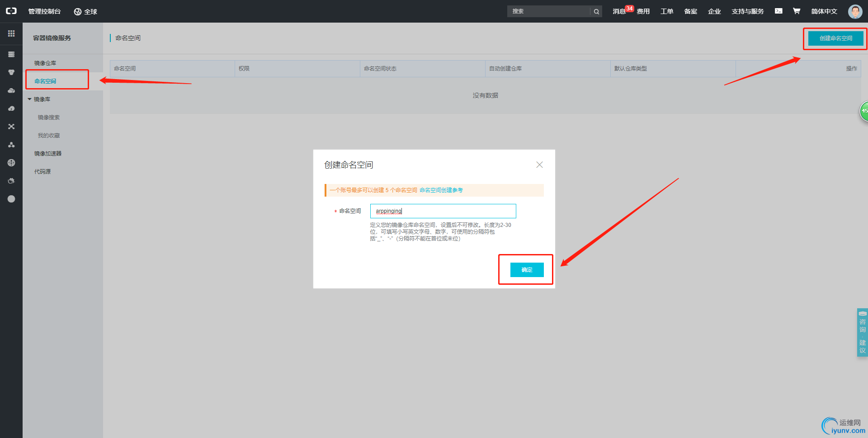Click the 34 message badge
Viewport: 868px width, 438px height.
[629, 9]
